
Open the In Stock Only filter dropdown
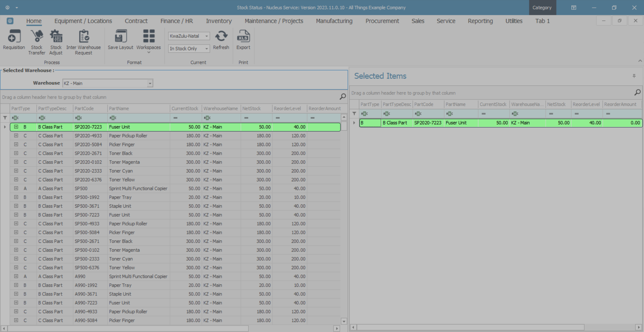(x=207, y=49)
